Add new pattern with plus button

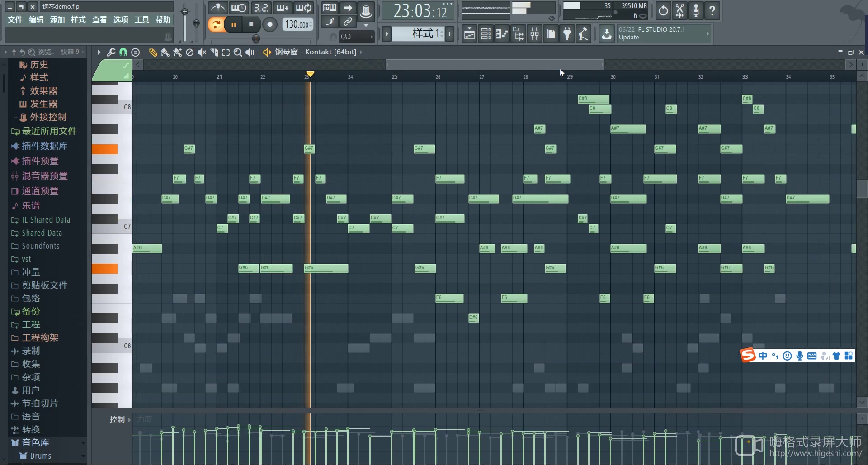coord(450,34)
